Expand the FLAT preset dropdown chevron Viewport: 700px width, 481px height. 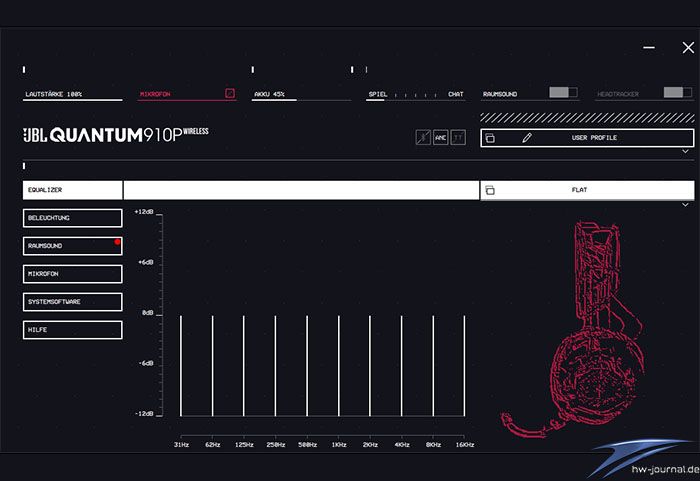tap(685, 205)
